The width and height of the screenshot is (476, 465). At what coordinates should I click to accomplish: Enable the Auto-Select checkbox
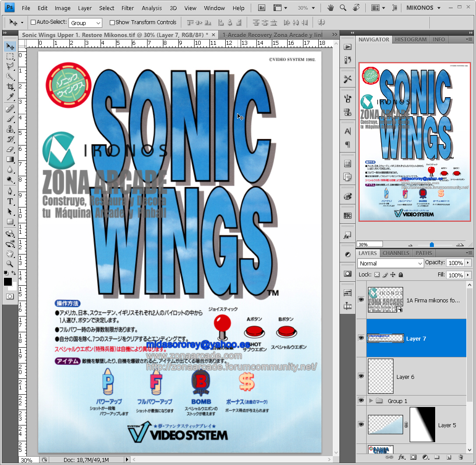point(33,22)
